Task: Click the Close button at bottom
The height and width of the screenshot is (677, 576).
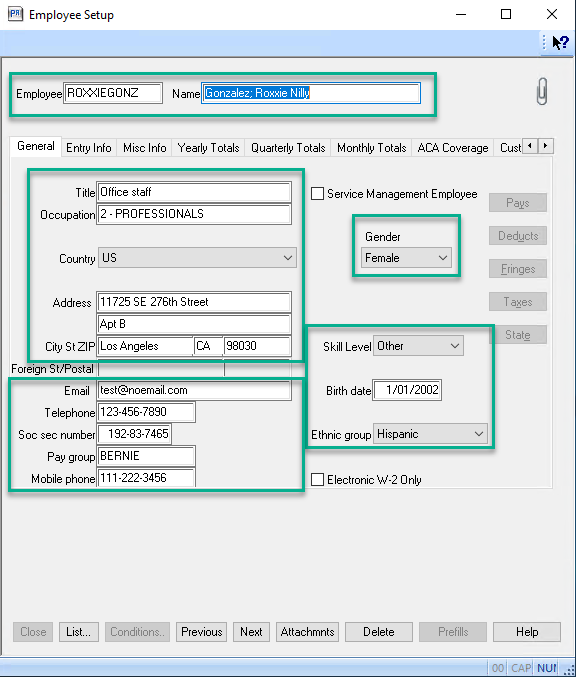Action: click(x=33, y=632)
